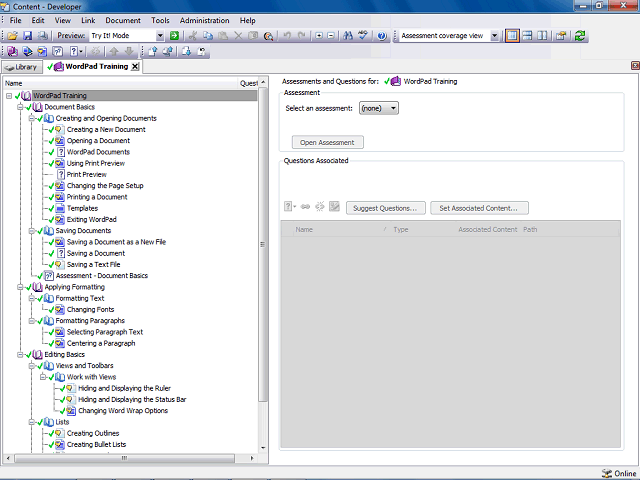
Task: Click the Online status indicator
Action: (x=619, y=473)
